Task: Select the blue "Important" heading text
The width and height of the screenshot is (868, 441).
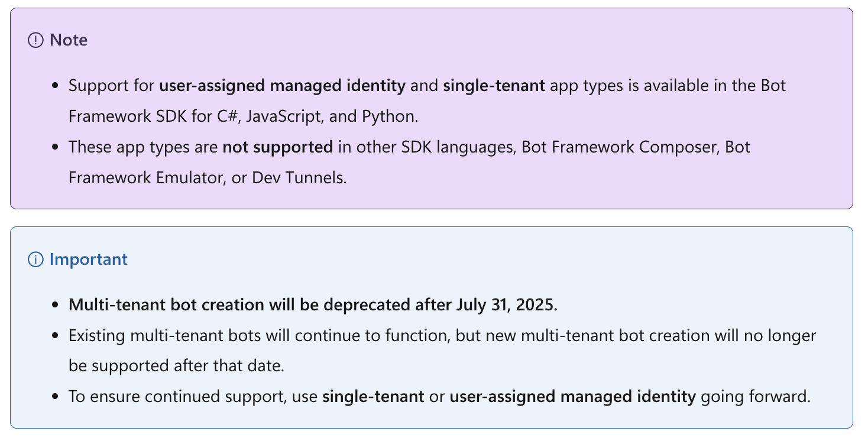Action: coord(89,260)
